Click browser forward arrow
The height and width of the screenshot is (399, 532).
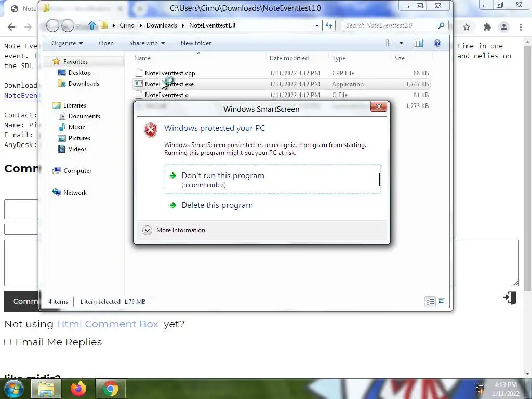[28, 27]
